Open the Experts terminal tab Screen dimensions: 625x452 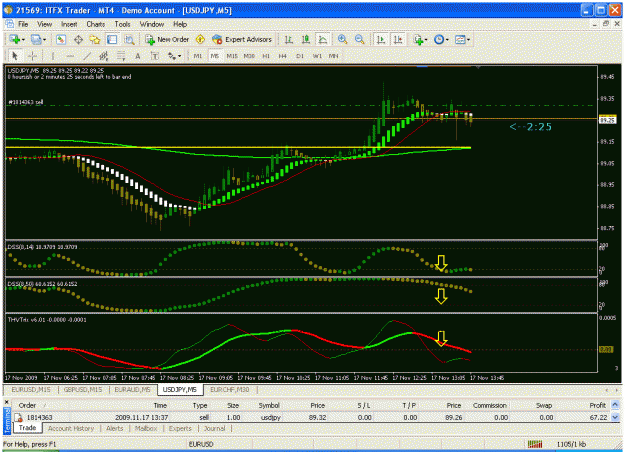180,428
